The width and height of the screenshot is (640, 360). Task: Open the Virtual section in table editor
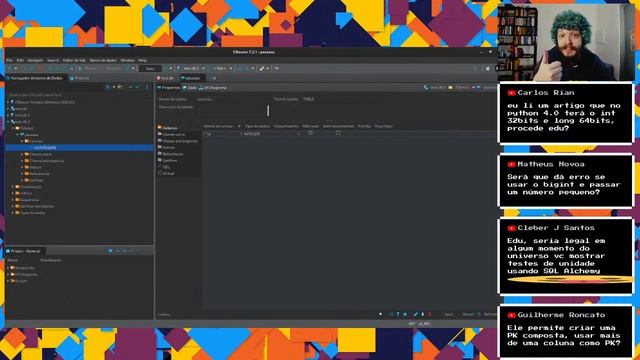coord(166,173)
